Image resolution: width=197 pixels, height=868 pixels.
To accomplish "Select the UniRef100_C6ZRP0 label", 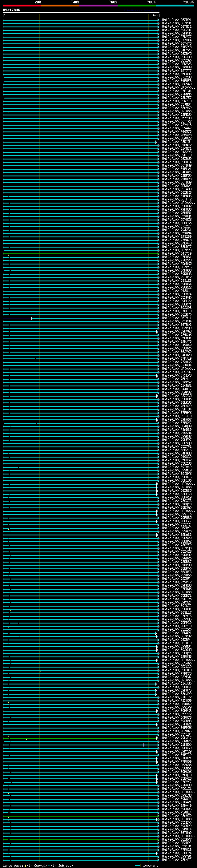I will [x=176, y=250].
